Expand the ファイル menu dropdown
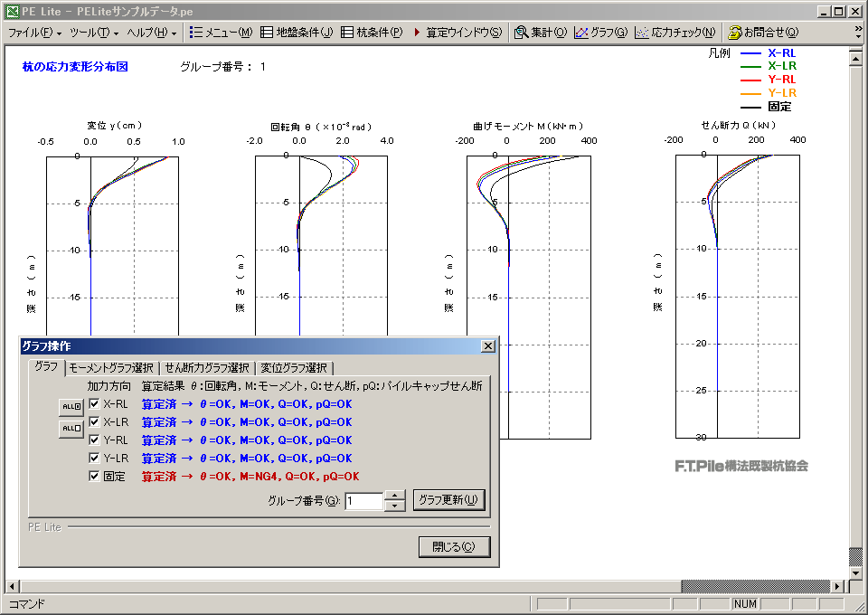 coord(34,33)
